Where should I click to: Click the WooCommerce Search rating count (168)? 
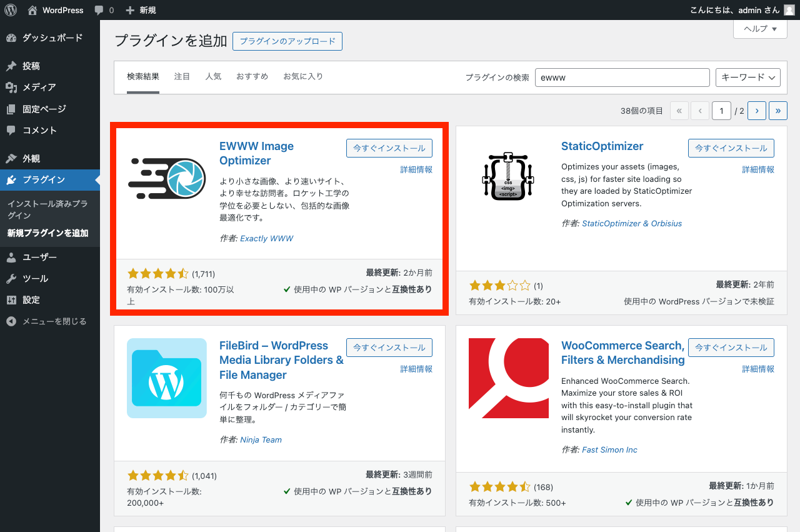click(x=543, y=487)
